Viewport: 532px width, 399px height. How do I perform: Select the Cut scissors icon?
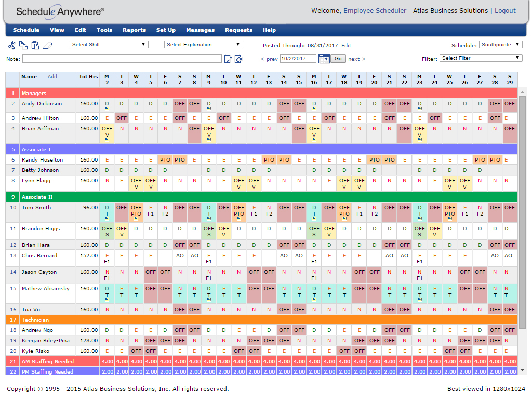pyautogui.click(x=11, y=45)
